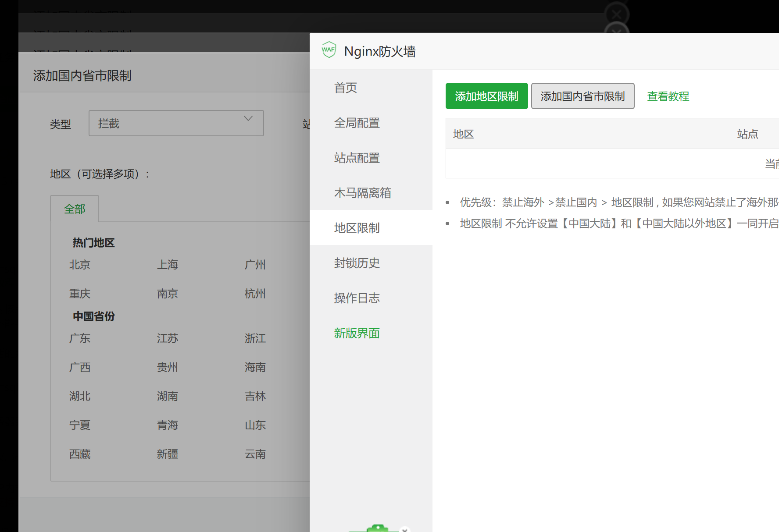
Task: Select 浙江 province
Action: click(x=255, y=338)
